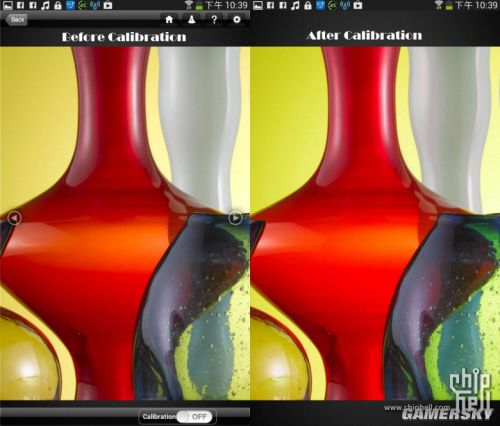
Task: Click the After Calibration title
Action: click(x=364, y=35)
